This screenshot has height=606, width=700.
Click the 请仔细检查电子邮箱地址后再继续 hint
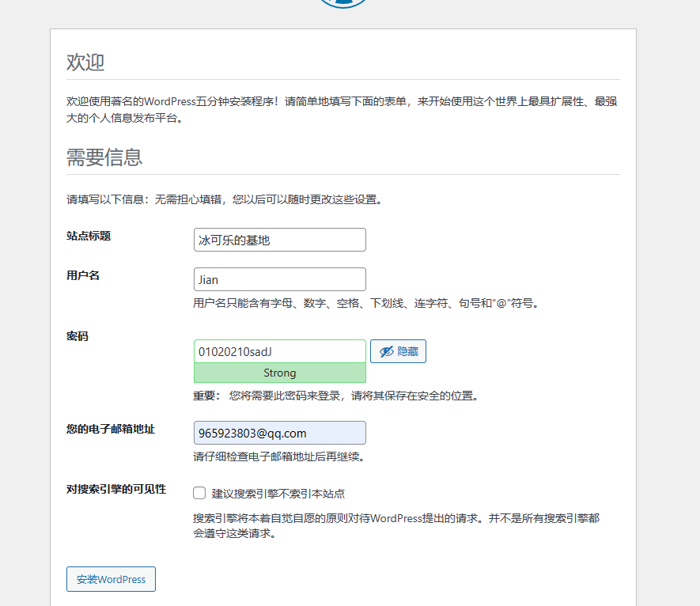click(280, 456)
